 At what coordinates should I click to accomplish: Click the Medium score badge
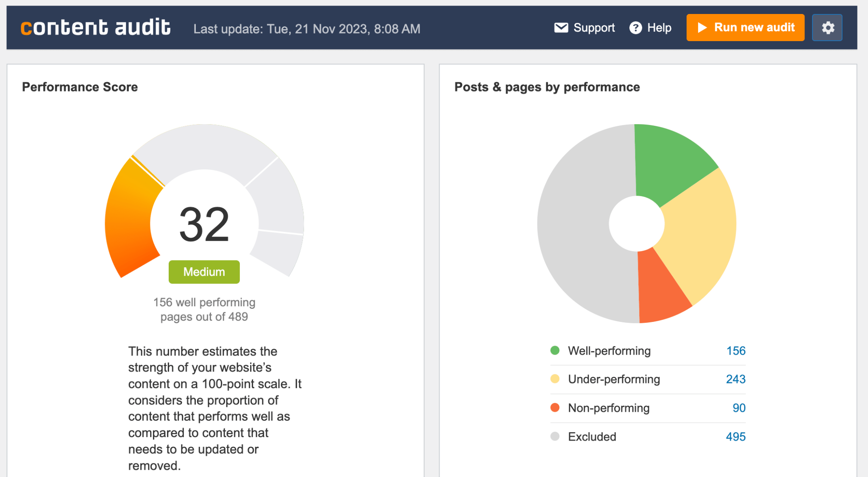tap(204, 272)
